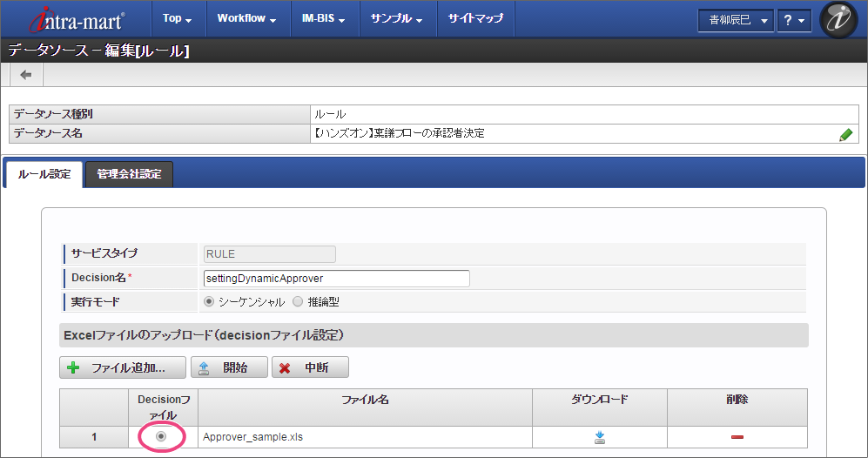Select シーケンシャル execution mode
The image size is (868, 458).
pos(209,302)
